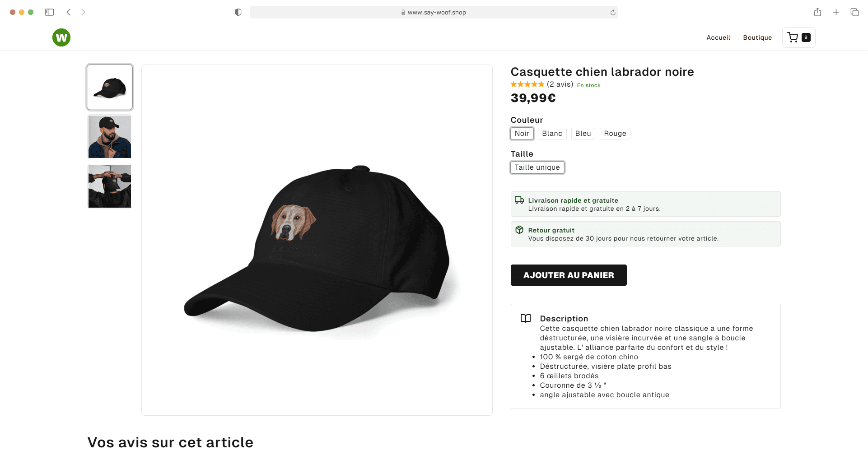This screenshot has height=455, width=868.
Task: Show the tab overview icon
Action: pos(854,12)
